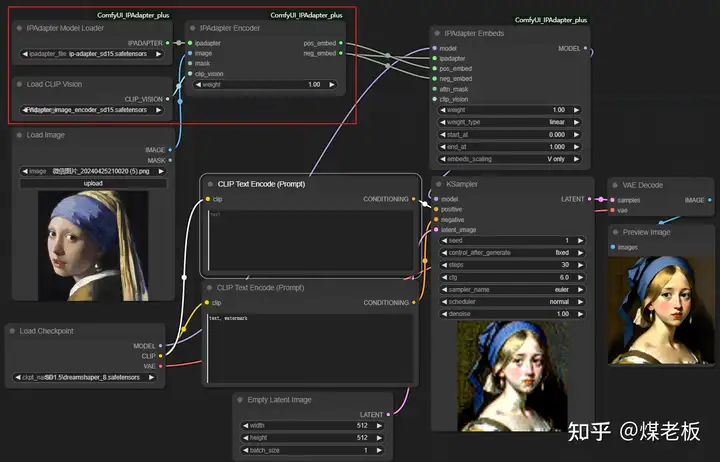The height and width of the screenshot is (462, 720).
Task: Increase latent width with right arrow
Action: 379,426
